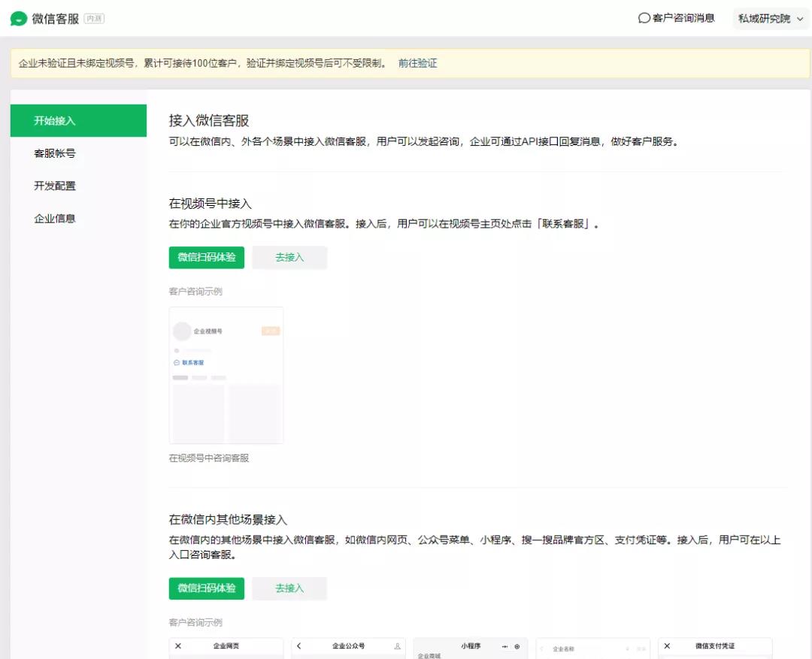
Task: Click the X icon on 微信支付凭证 preview
Action: (x=667, y=646)
